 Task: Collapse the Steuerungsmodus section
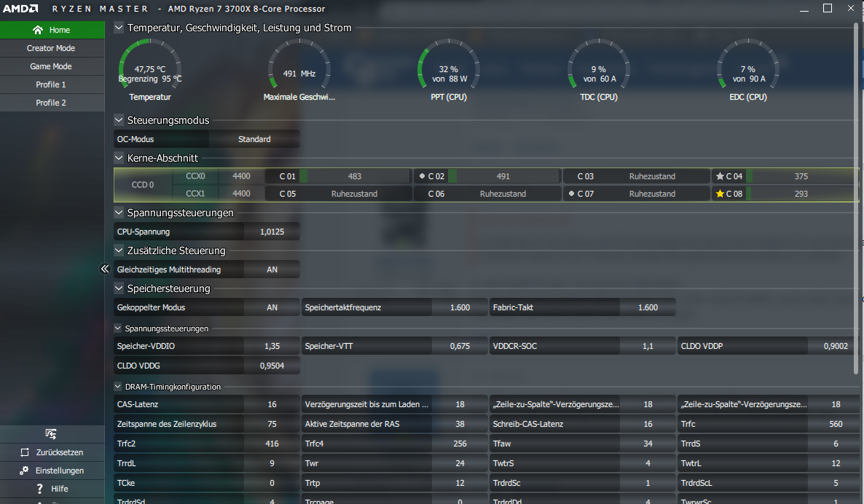119,119
